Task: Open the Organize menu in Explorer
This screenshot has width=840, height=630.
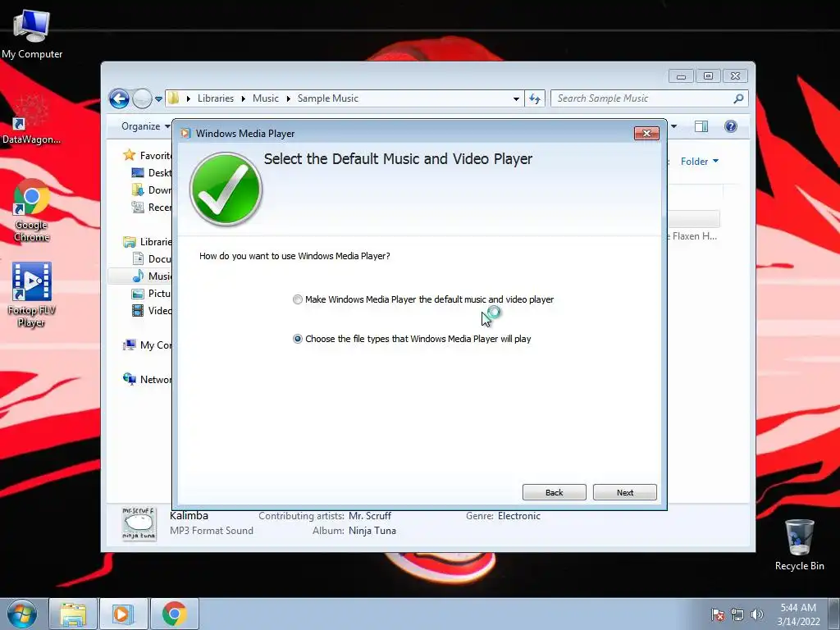Action: pos(146,126)
